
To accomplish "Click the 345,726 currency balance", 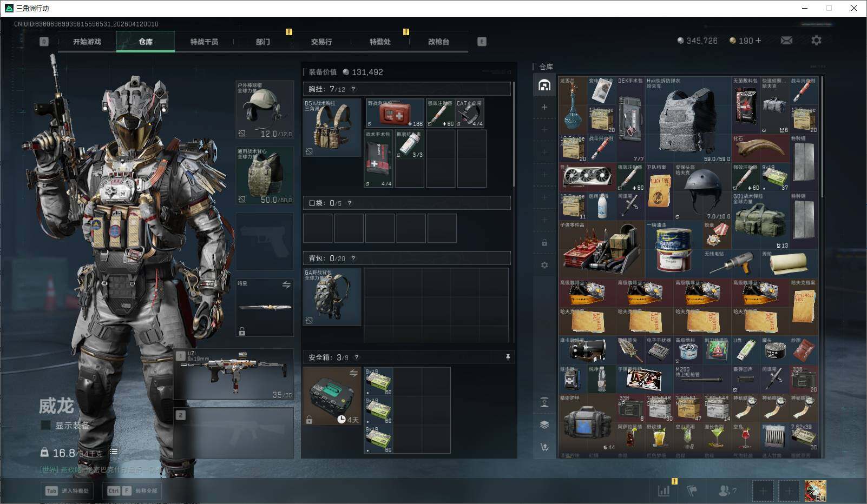I will click(698, 41).
